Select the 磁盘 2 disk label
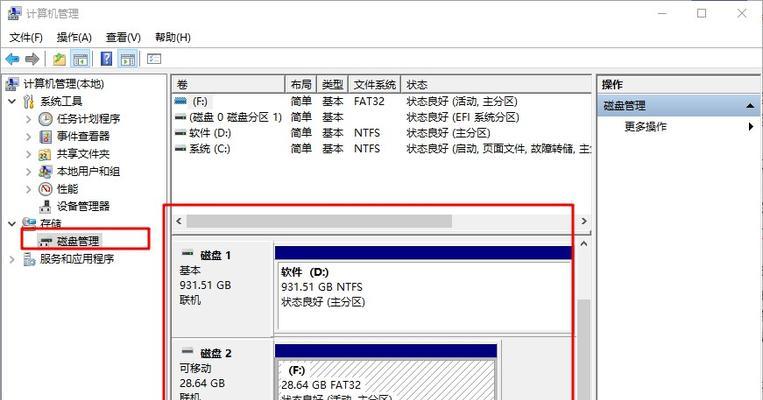The width and height of the screenshot is (763, 400). pyautogui.click(x=216, y=353)
